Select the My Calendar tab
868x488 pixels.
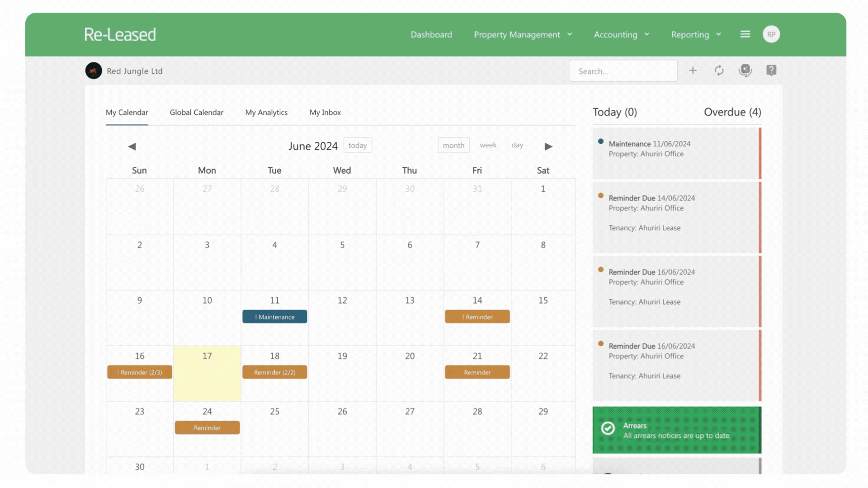pos(127,113)
